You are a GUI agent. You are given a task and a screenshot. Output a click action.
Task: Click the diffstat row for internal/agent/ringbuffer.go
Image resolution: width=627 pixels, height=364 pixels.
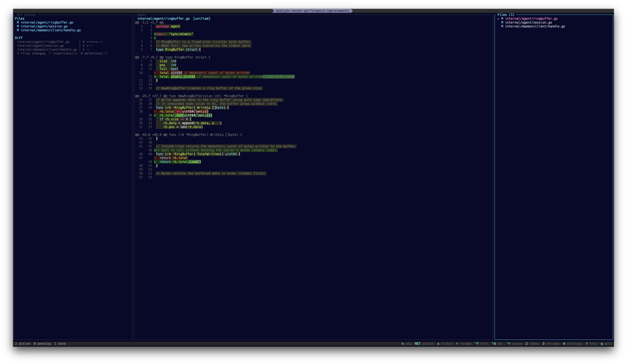[x=60, y=42]
